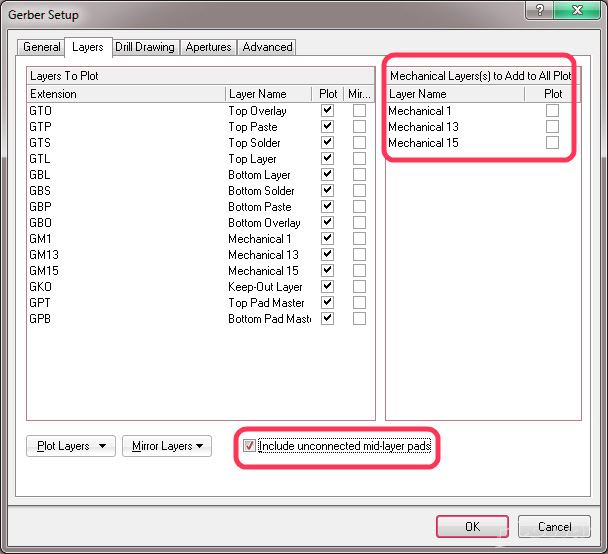Screen dimensions: 608x554
Task: Expand the Mirror Layers dropdown
Action: (x=167, y=446)
